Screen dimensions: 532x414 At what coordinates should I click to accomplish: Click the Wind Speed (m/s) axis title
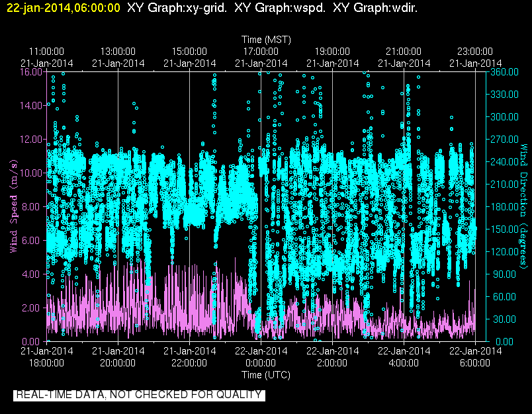coord(14,206)
